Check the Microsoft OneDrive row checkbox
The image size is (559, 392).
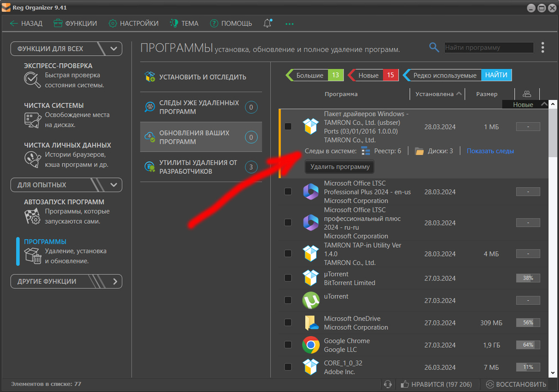pyautogui.click(x=288, y=323)
